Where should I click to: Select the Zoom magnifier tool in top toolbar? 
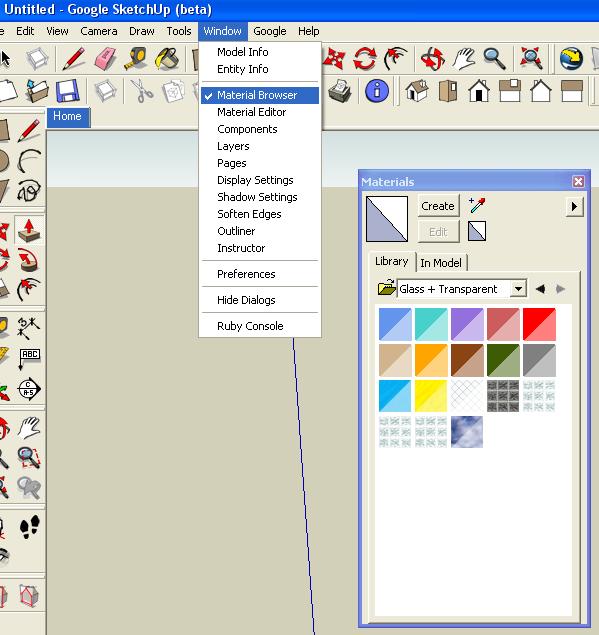tap(494, 59)
